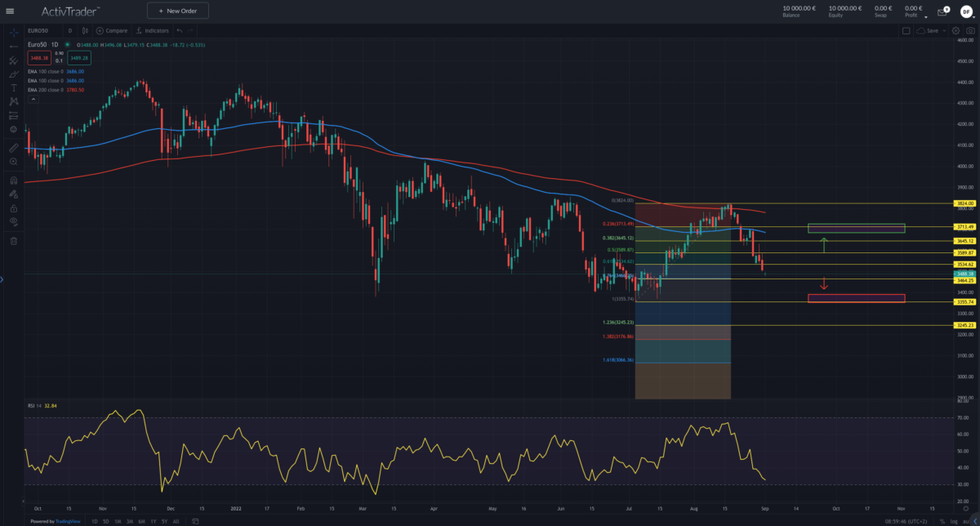The width and height of the screenshot is (980, 526).
Task: Click Compare to add a symbol
Action: [113, 30]
